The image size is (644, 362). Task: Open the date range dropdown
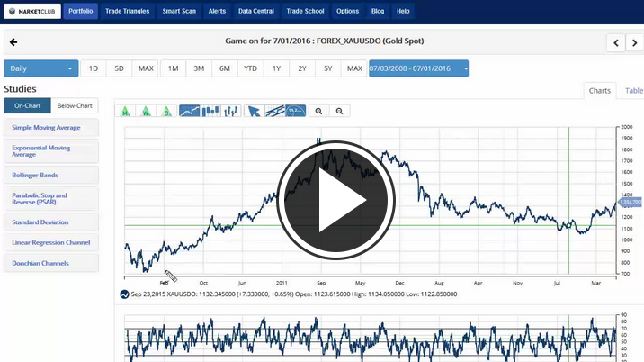pyautogui.click(x=418, y=68)
